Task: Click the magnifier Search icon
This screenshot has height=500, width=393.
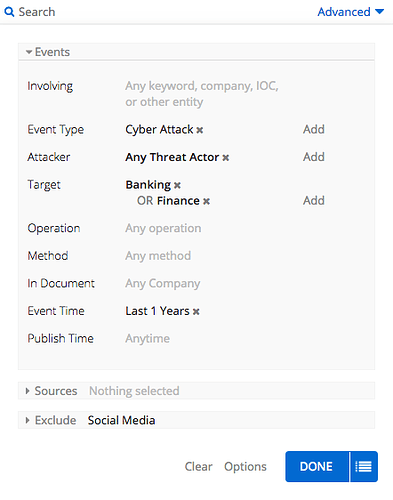Action: point(9,12)
